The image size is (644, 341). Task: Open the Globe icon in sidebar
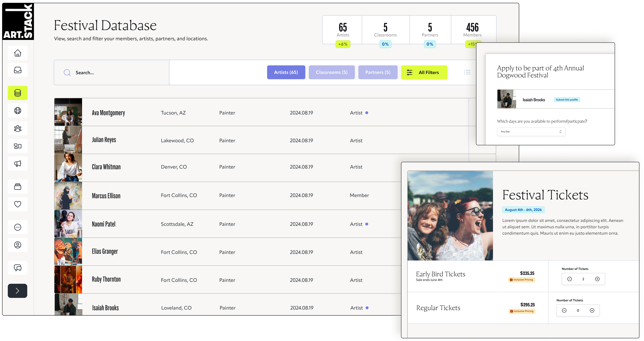tap(18, 110)
